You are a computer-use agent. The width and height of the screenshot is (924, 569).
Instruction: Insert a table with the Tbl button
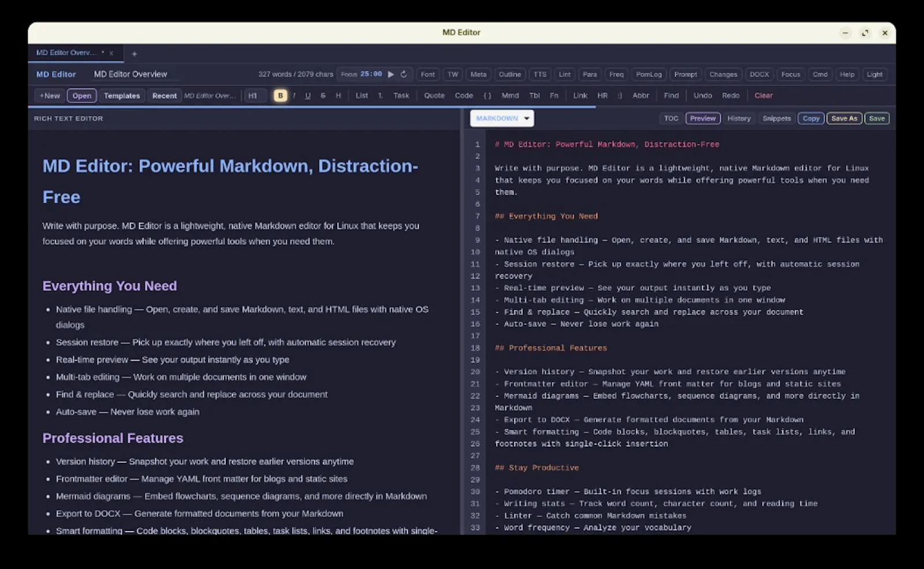pos(535,96)
